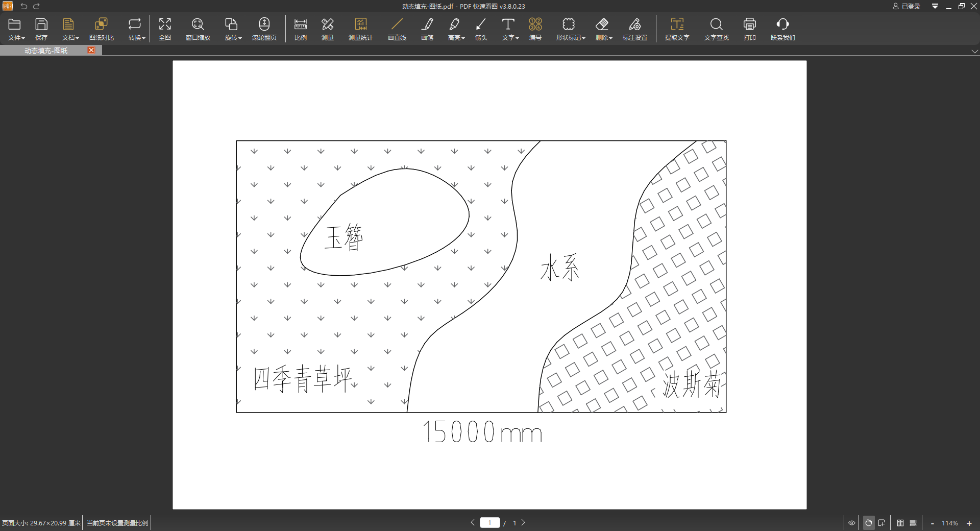Select the 箭头 arrow tool
Image resolution: width=980 pixels, height=531 pixels.
(x=481, y=29)
